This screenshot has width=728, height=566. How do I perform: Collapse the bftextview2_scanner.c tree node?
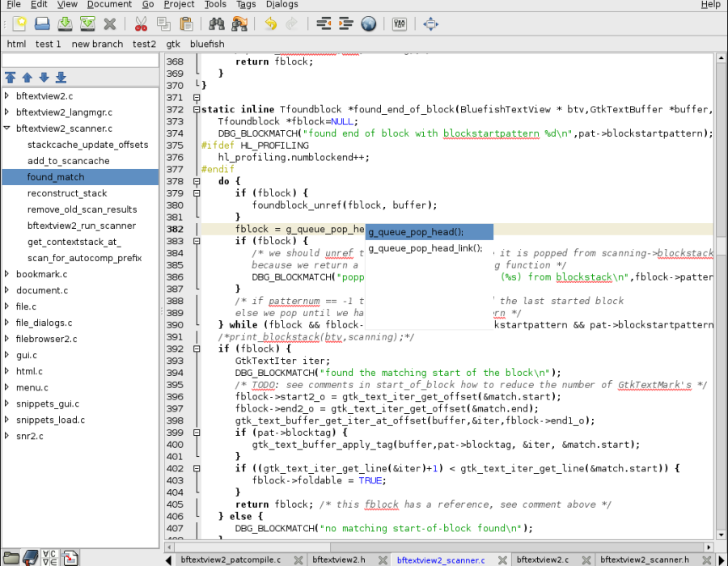coord(7,128)
